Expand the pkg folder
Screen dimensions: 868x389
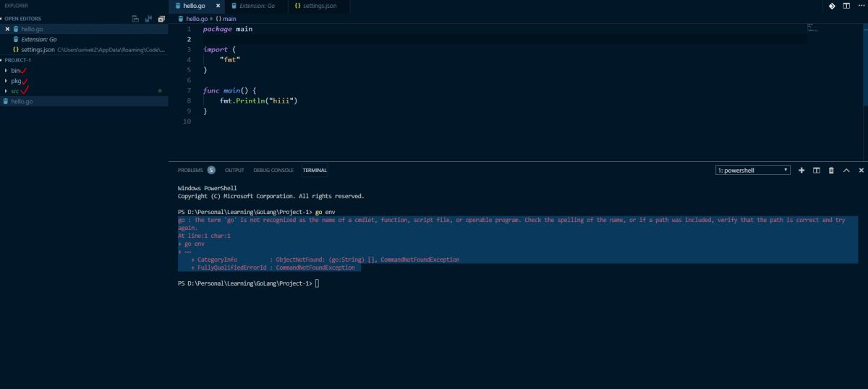(x=84, y=81)
